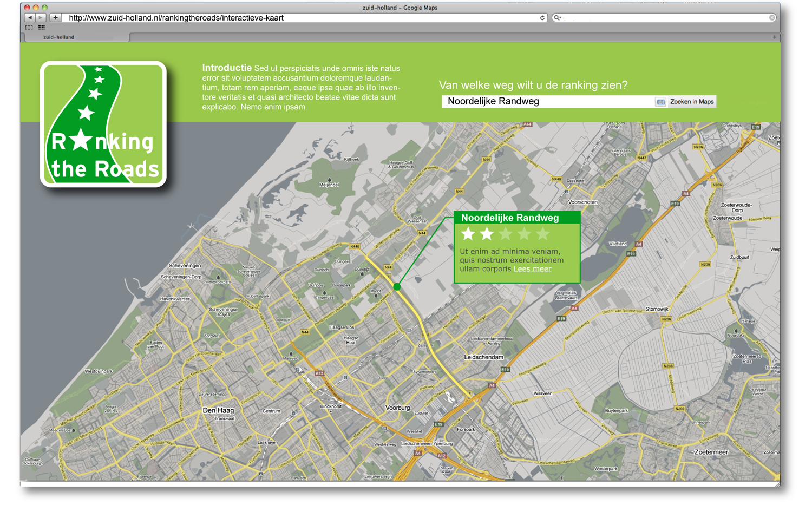This screenshot has width=812, height=505.
Task: Click the green road marker dot
Action: tap(397, 287)
